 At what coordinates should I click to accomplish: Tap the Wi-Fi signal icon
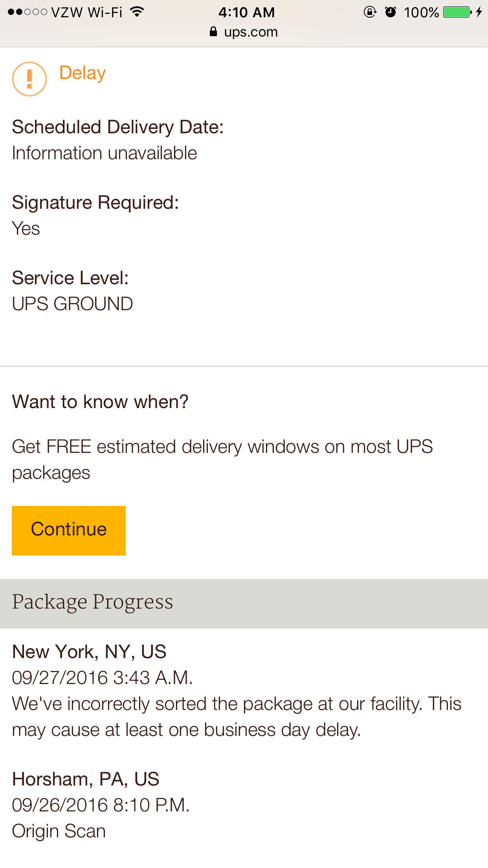pos(137,12)
